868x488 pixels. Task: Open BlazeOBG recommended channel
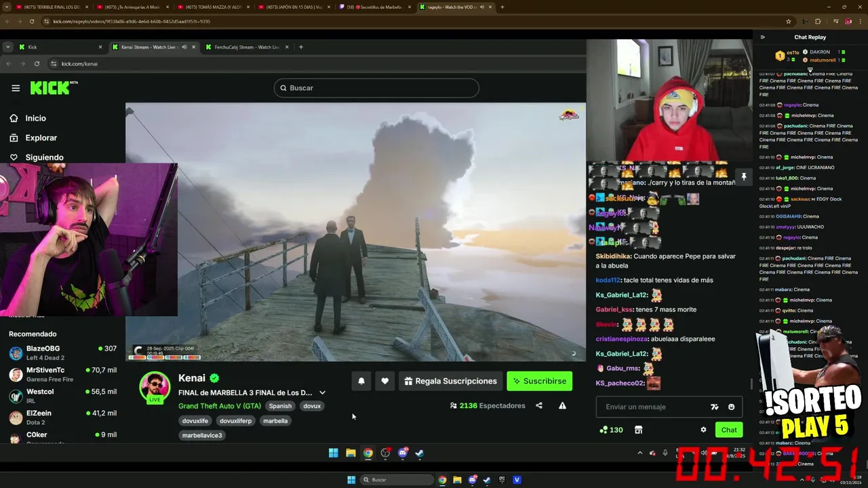click(62, 352)
